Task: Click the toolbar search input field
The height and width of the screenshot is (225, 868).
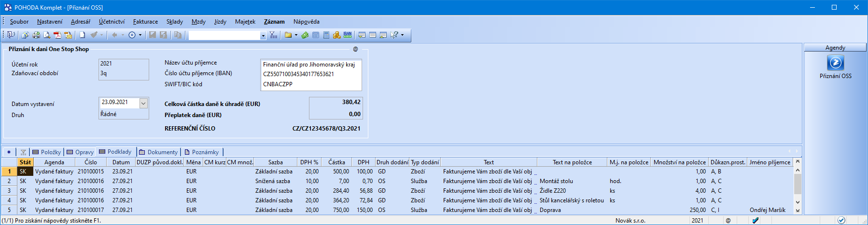Action: [224, 35]
